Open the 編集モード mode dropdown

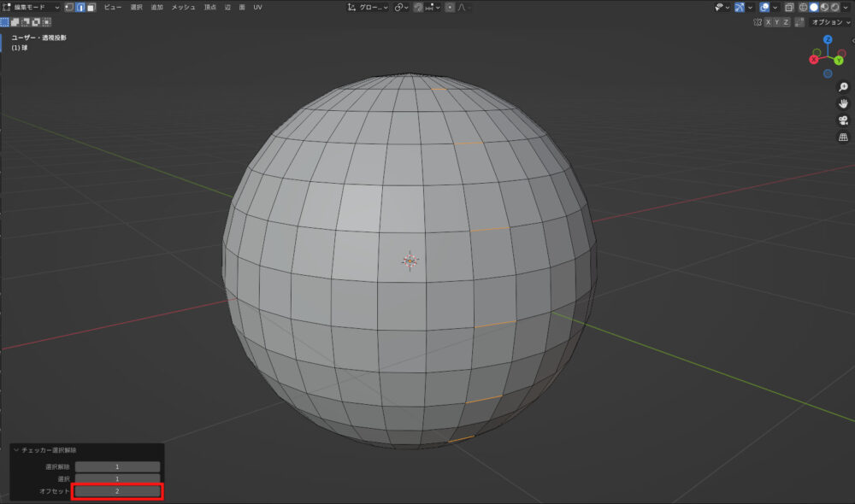tap(31, 7)
